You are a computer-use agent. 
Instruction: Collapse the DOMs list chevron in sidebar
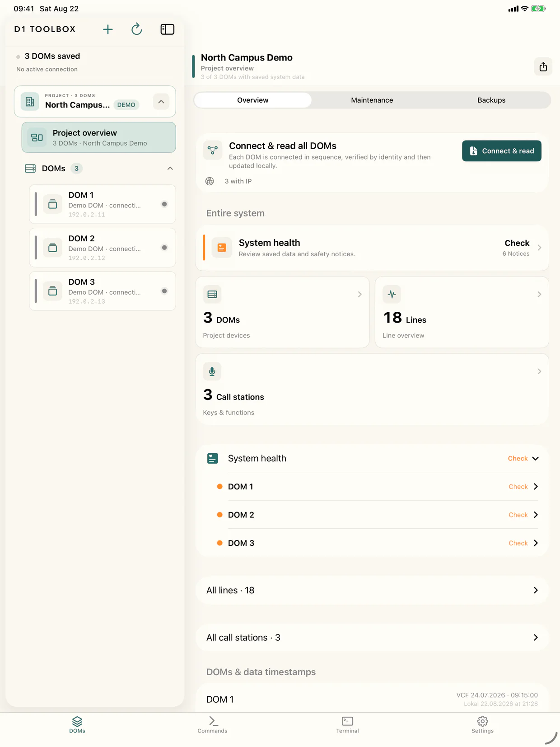(x=170, y=169)
